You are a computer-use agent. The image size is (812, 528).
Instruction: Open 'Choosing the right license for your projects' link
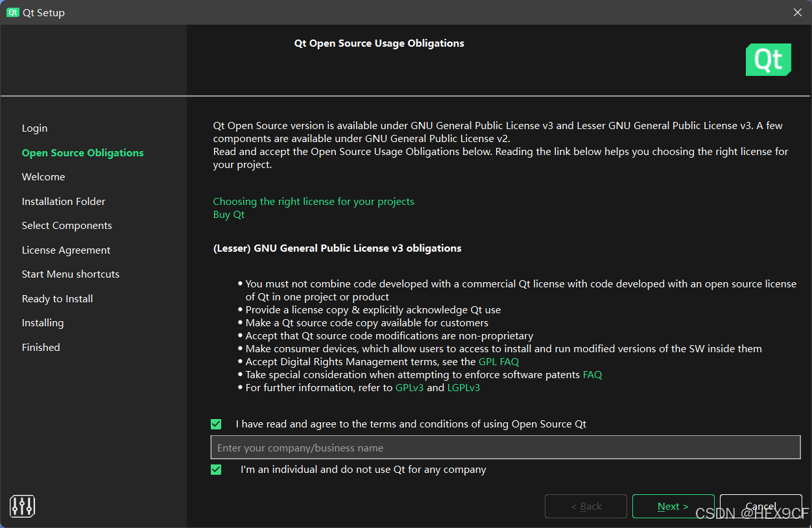pos(313,202)
